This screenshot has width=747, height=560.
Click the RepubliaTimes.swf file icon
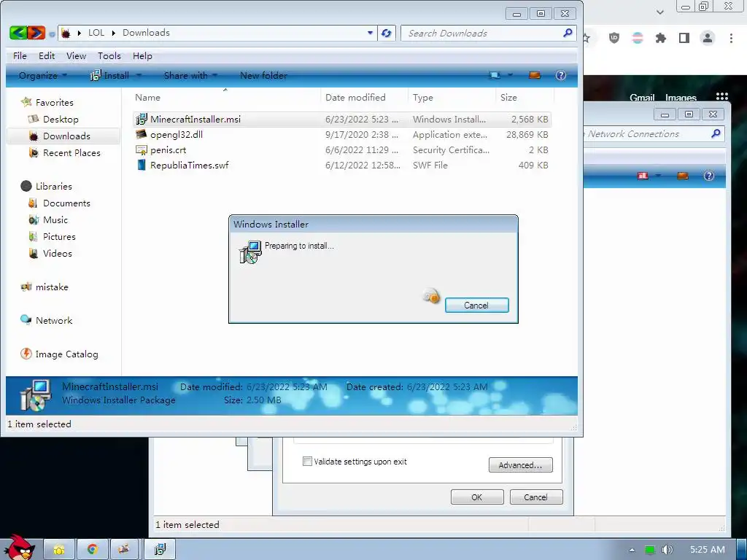[141, 166]
